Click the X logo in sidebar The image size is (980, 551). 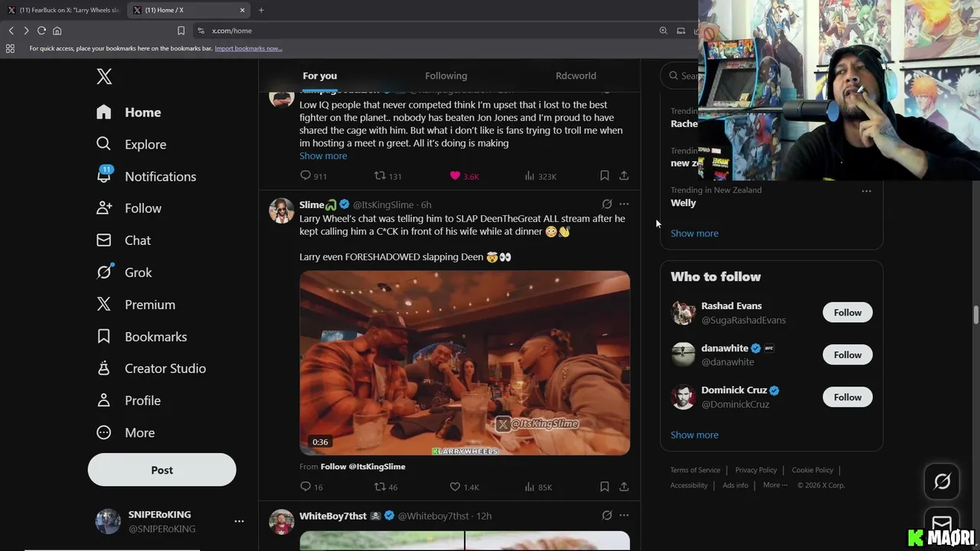click(104, 77)
